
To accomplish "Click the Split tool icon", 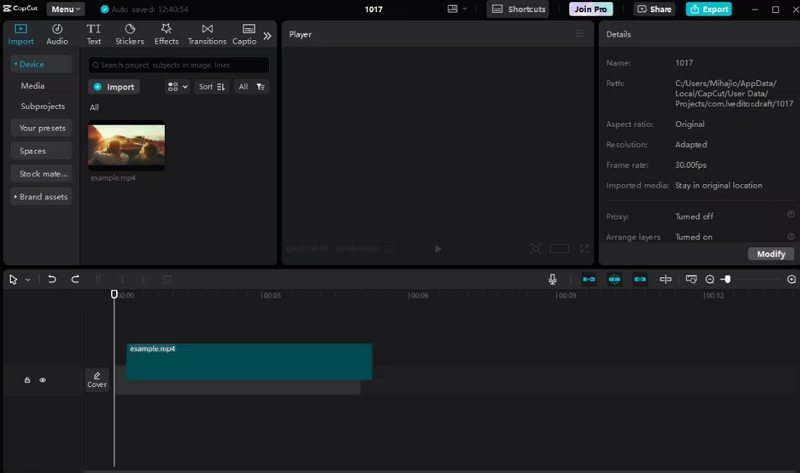I will click(98, 279).
